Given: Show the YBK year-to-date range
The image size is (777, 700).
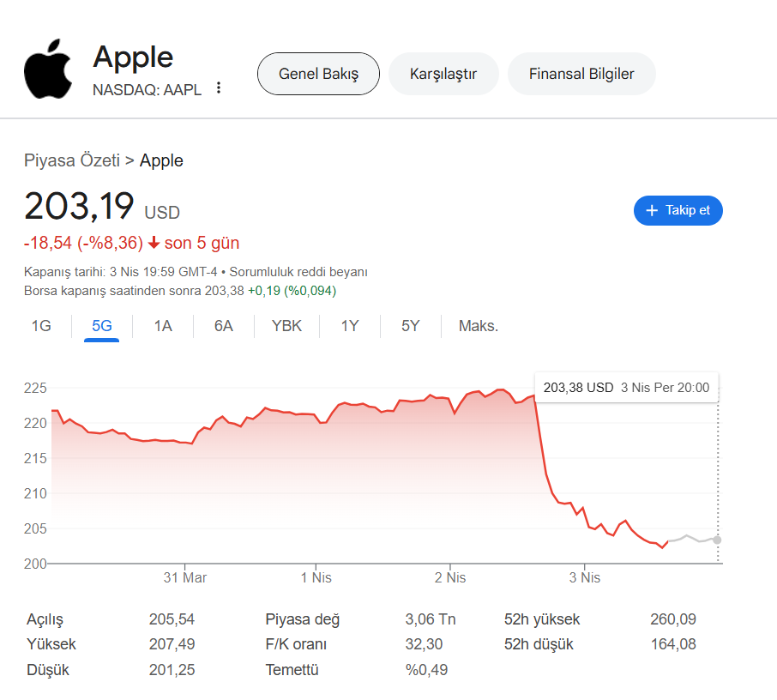Looking at the screenshot, I should point(286,326).
